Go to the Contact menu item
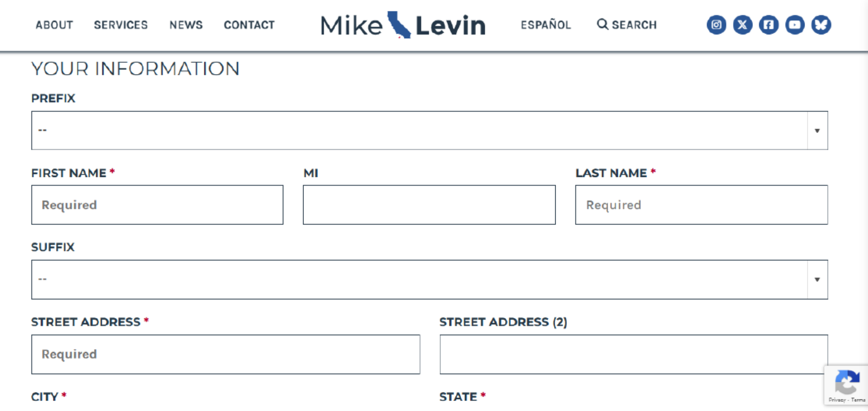The height and width of the screenshot is (411, 868). pyautogui.click(x=249, y=25)
